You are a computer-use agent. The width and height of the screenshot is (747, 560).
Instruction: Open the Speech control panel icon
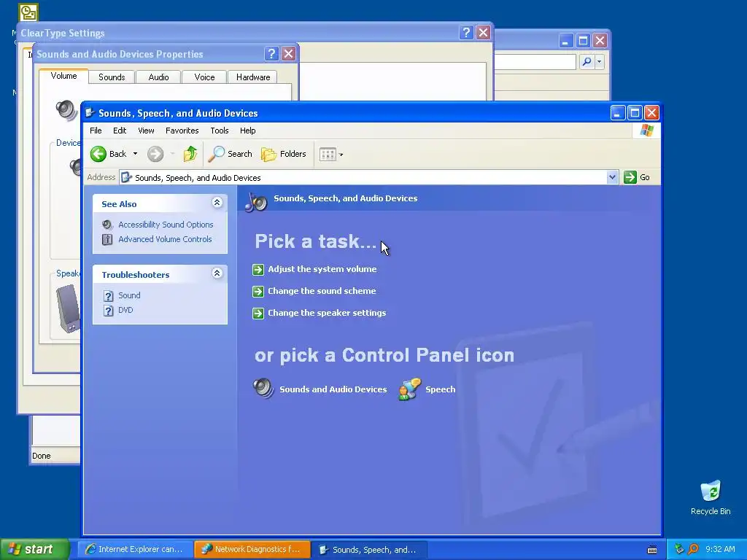click(410, 389)
